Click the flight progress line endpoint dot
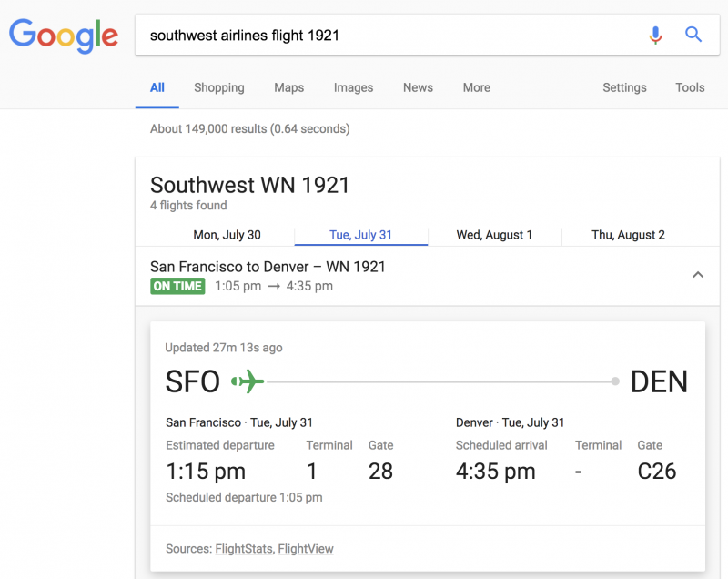728x579 pixels. coord(616,381)
